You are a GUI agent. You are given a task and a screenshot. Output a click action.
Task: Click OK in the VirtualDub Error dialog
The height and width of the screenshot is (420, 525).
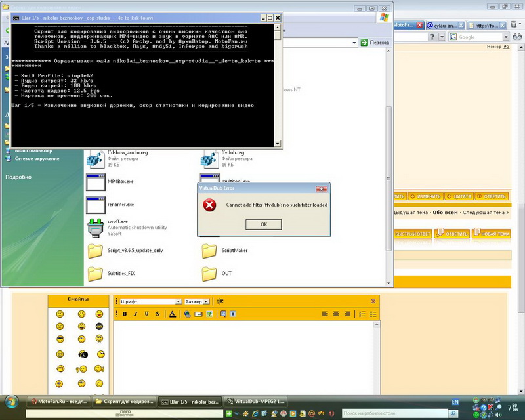264,224
